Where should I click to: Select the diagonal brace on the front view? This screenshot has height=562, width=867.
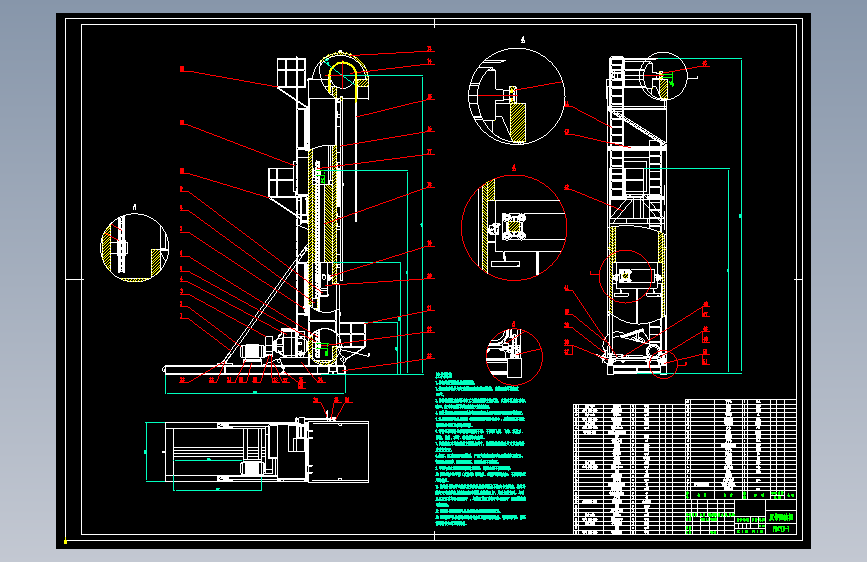264,307
